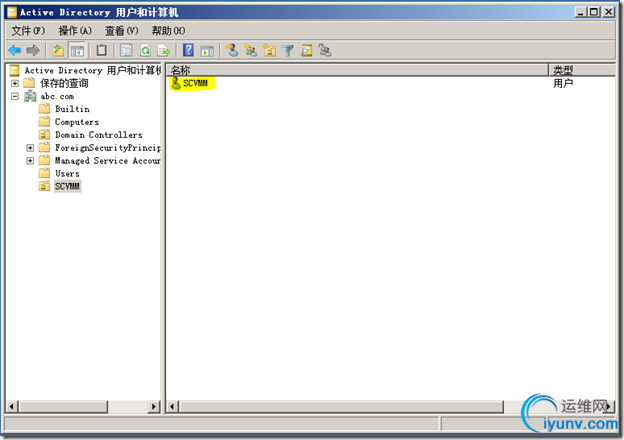Expand the Managed Service Accounts node
Viewport: 624px width, 440px height.
[x=30, y=161]
